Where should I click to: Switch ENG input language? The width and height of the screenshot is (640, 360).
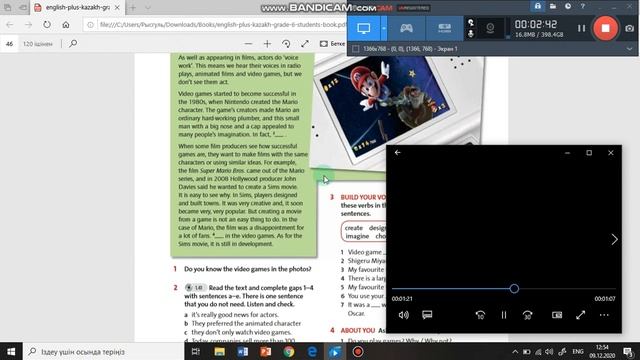(578, 351)
